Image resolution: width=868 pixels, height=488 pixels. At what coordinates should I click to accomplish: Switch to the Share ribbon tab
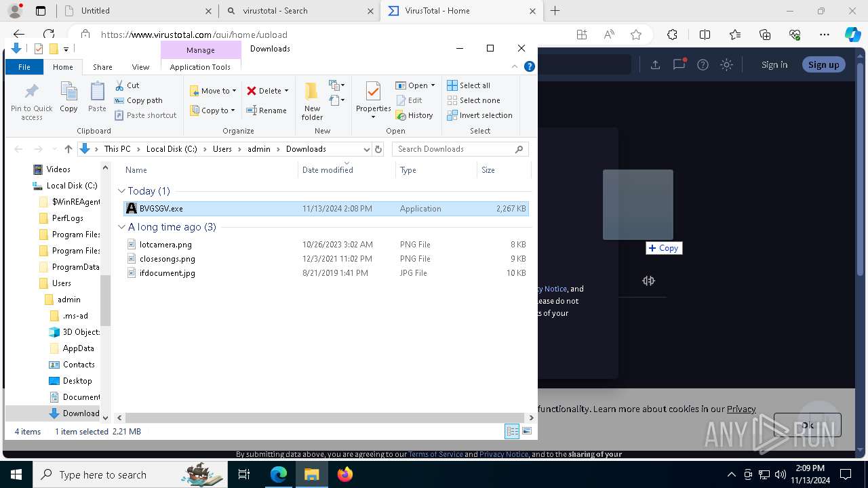102,67
